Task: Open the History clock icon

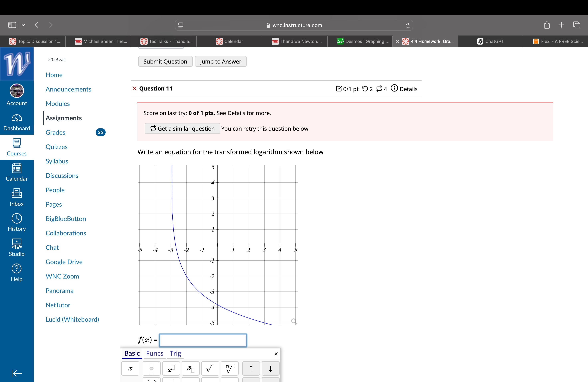Action: (17, 222)
